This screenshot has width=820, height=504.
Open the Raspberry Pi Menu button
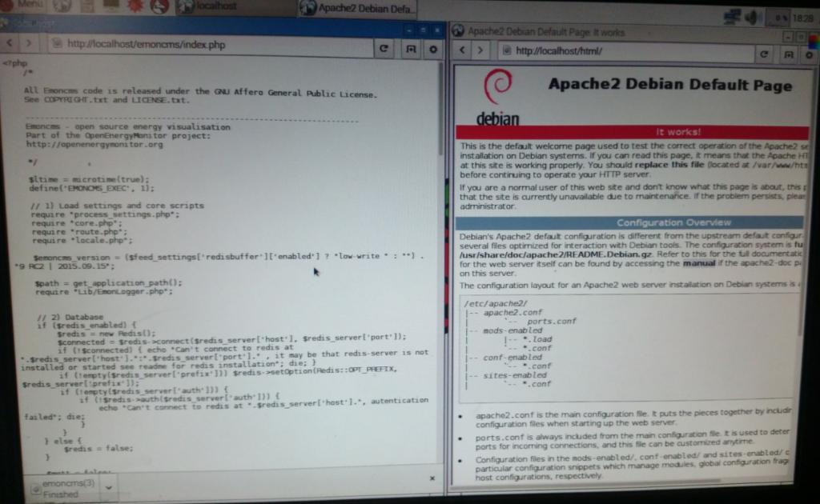[22, 4]
